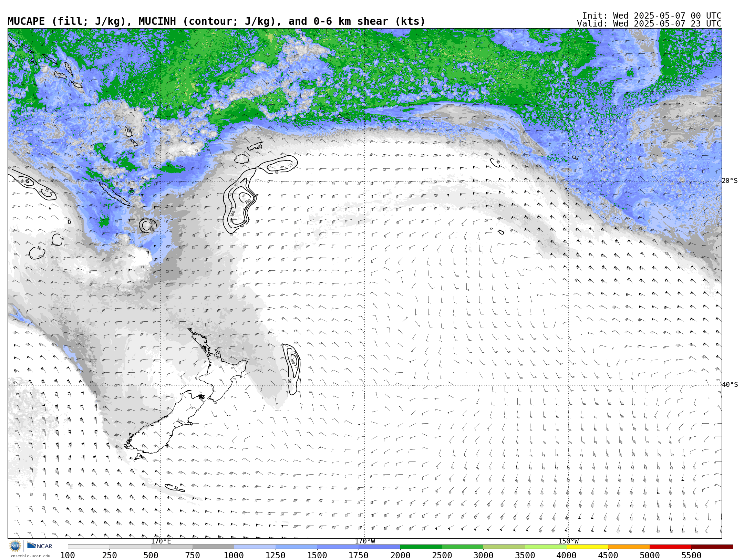The height and width of the screenshot is (560, 744).
Task: Click the NCAR logo
Action: pyautogui.click(x=40, y=546)
